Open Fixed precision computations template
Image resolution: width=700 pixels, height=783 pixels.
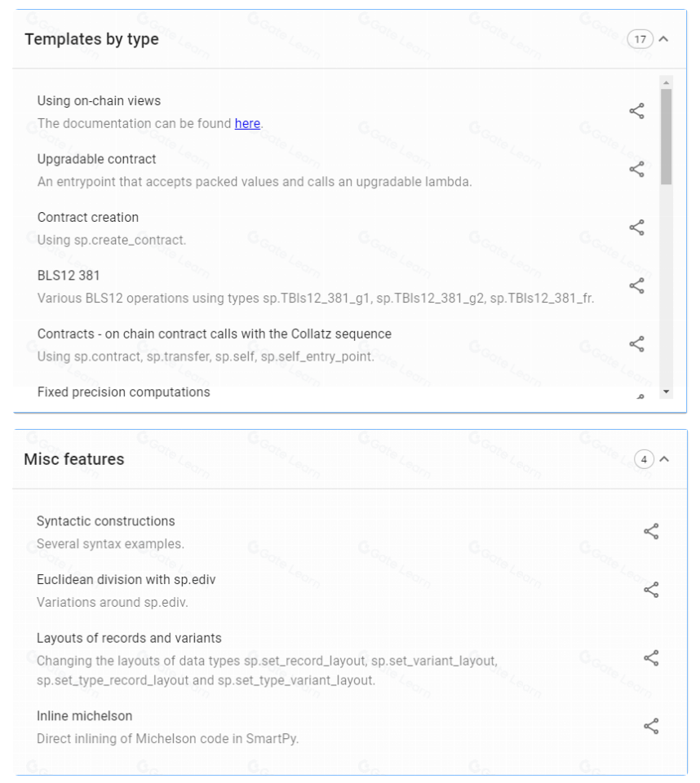pyautogui.click(x=123, y=392)
